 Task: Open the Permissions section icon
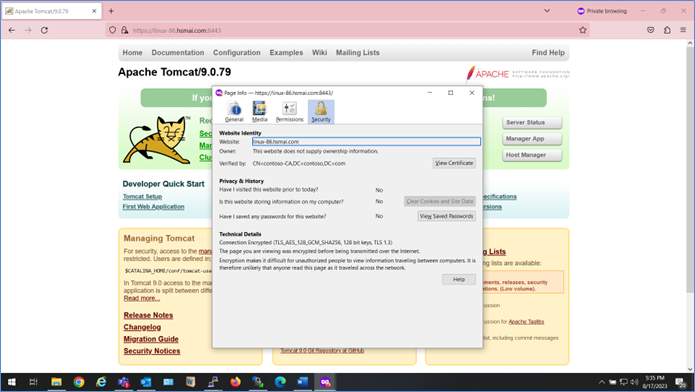click(x=289, y=112)
